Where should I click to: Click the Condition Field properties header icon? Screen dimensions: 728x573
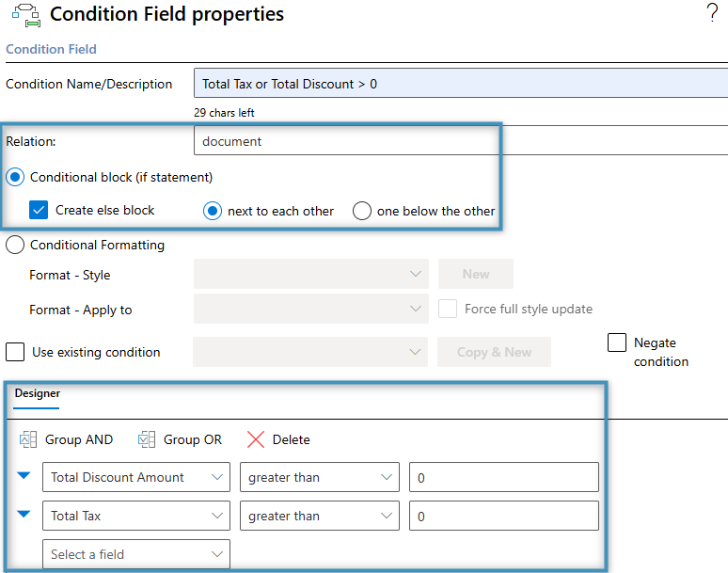point(25,16)
